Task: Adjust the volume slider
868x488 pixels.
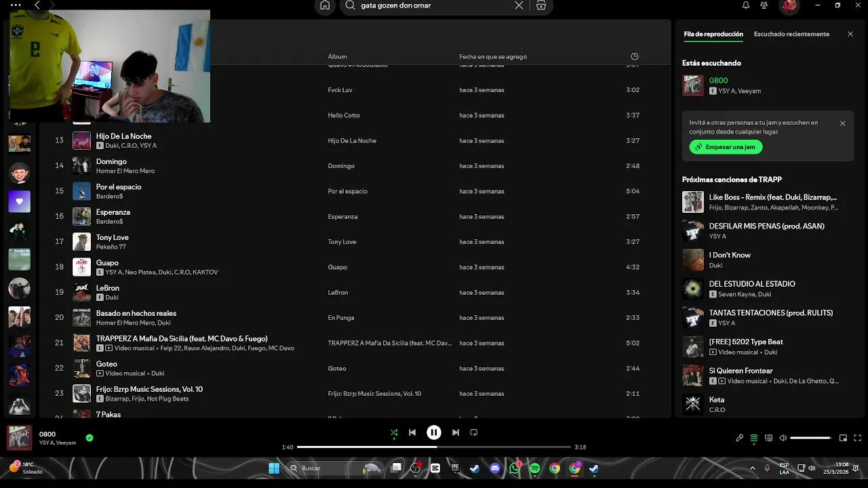Action: point(811,438)
